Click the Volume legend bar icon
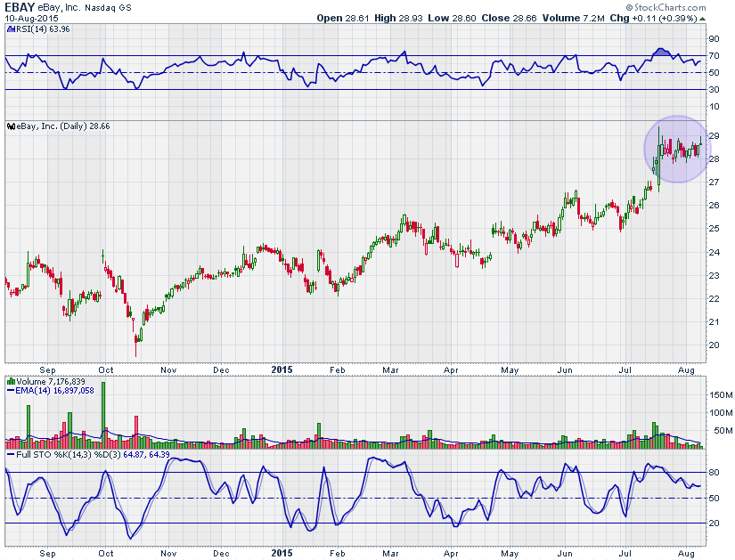 click(x=10, y=380)
